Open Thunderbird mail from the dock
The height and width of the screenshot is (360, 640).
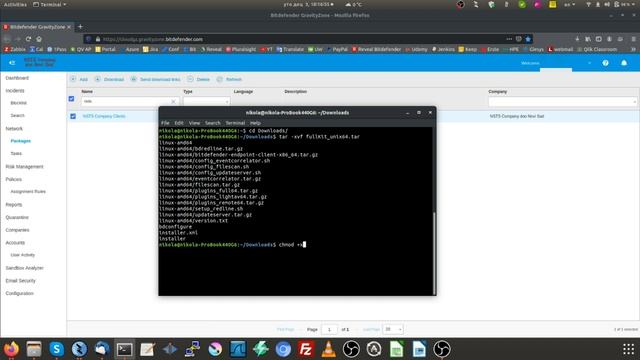tap(102, 349)
